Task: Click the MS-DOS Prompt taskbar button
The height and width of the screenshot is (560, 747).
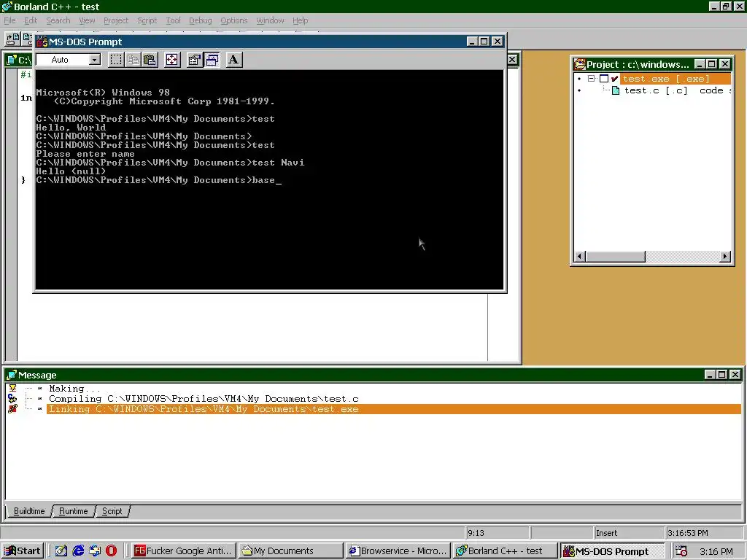Action: coord(612,551)
